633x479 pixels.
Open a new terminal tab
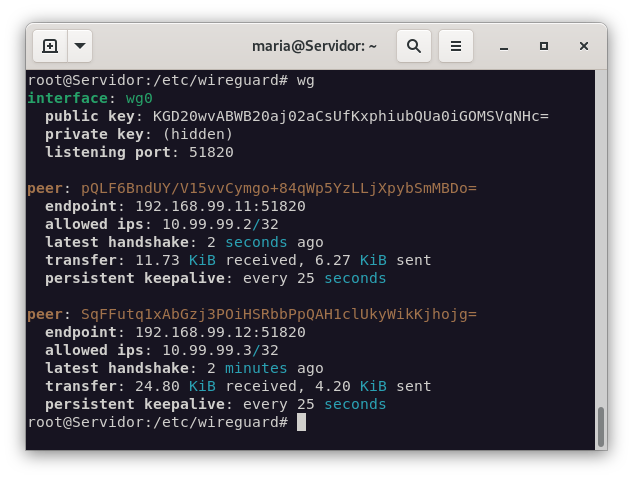pos(50,46)
